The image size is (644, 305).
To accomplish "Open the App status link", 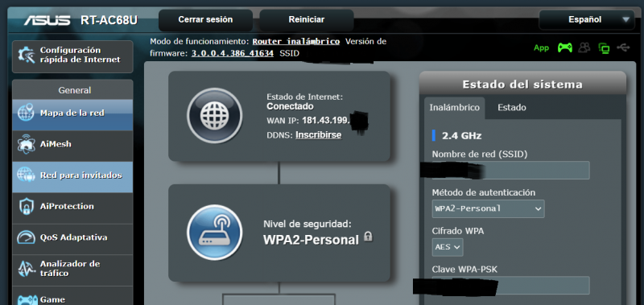I will 541,48.
